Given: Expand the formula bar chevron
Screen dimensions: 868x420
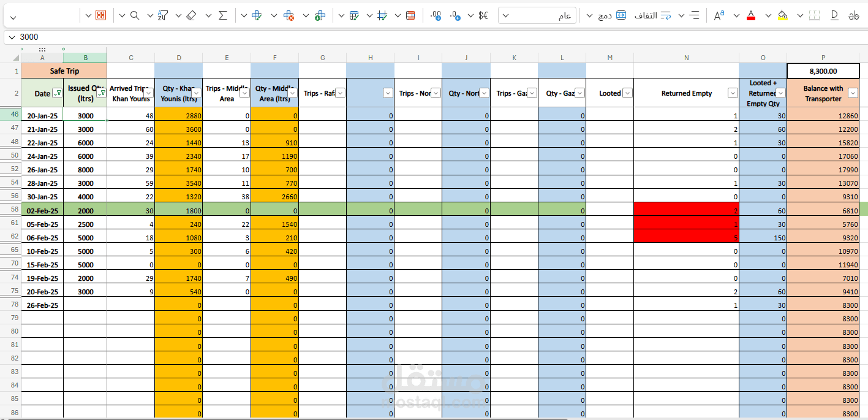Looking at the screenshot, I should pyautogui.click(x=12, y=37).
